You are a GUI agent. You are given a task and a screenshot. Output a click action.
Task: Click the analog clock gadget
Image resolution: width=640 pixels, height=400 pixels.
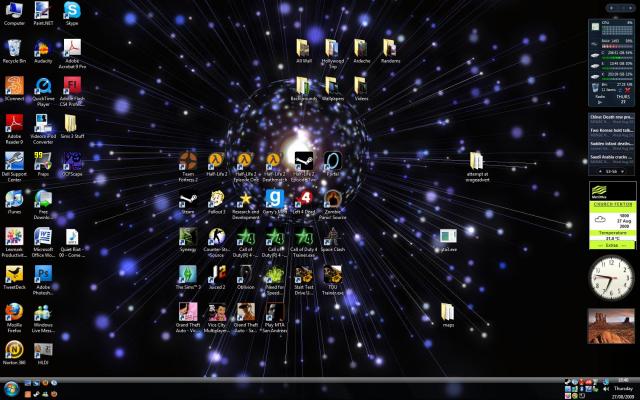tap(611, 278)
